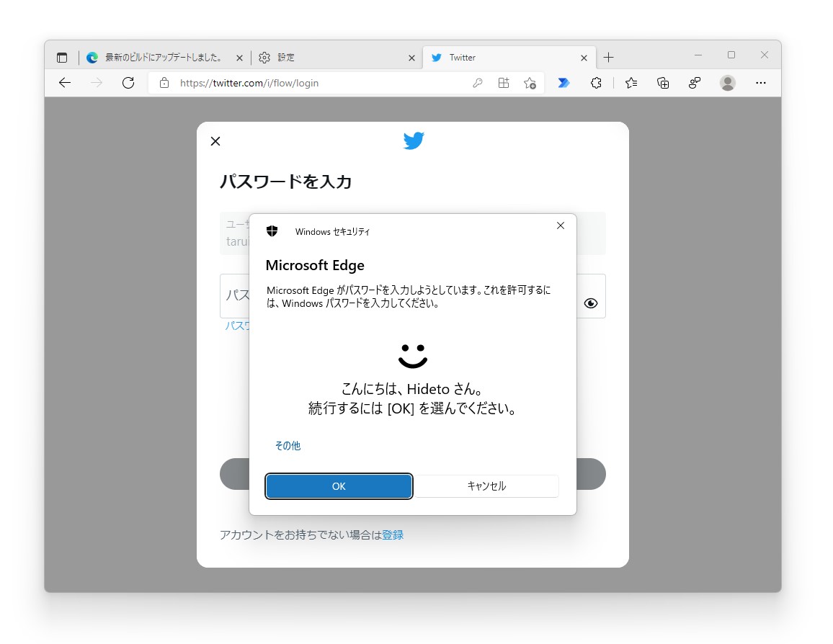Expand その他 sign-in options
Image resolution: width=833 pixels, height=644 pixels.
288,445
